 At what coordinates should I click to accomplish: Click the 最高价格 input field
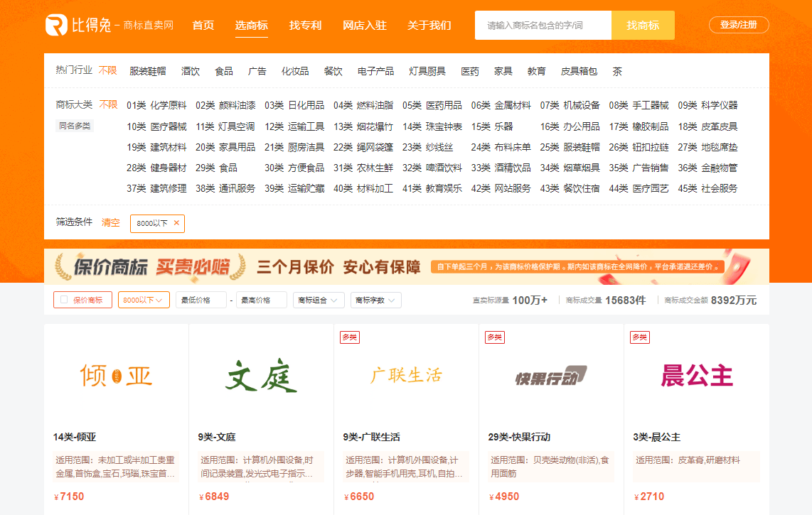point(261,300)
